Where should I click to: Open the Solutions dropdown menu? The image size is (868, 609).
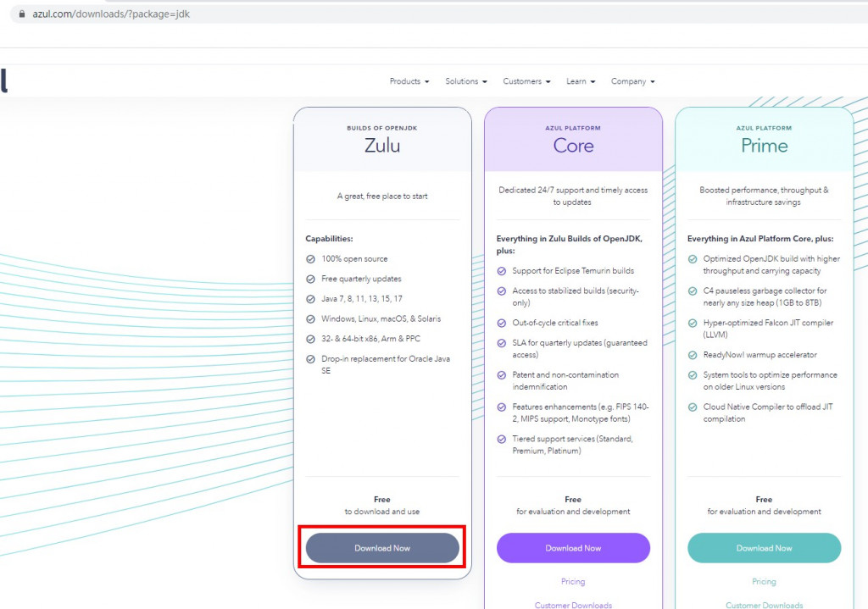[466, 81]
